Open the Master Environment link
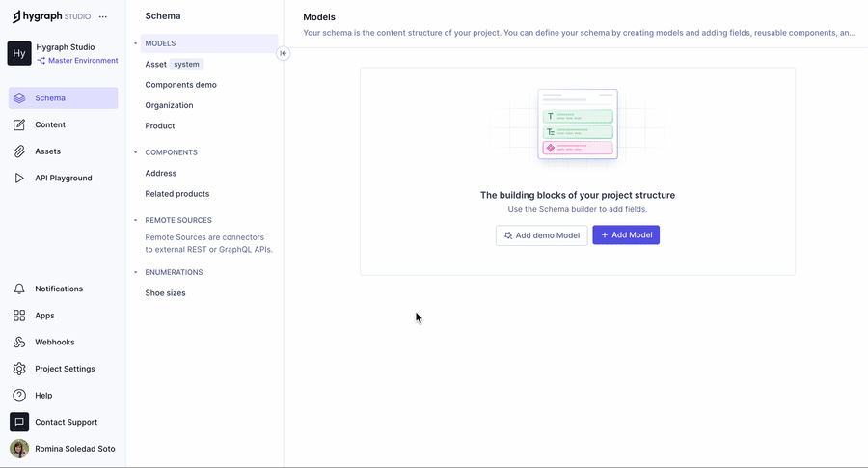Image resolution: width=868 pixels, height=468 pixels. tap(77, 61)
